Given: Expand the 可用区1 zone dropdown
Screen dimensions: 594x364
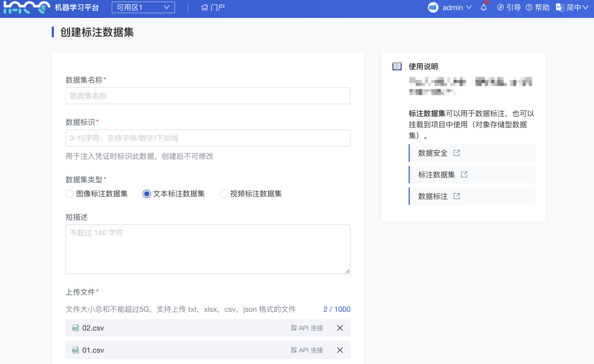Looking at the screenshot, I should pyautogui.click(x=143, y=7).
